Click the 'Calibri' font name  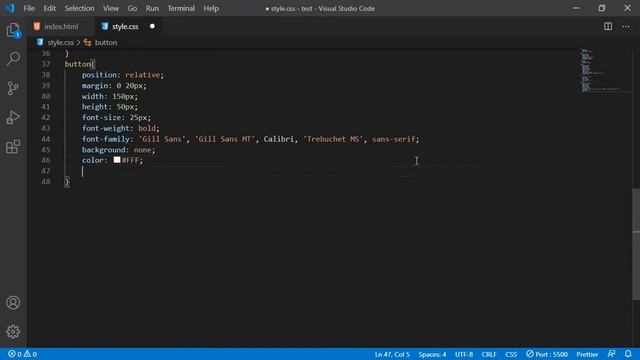click(278, 139)
